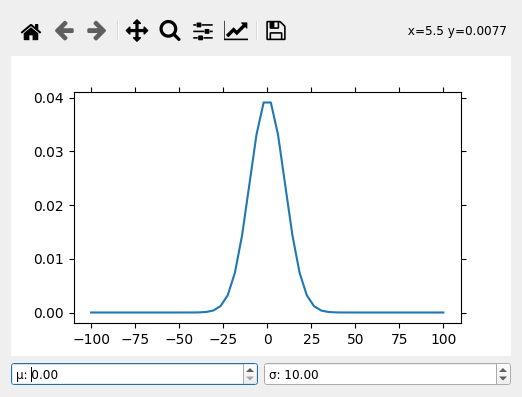Open the Edit axis and curve parameters icon
The image size is (522, 397).
point(236,31)
